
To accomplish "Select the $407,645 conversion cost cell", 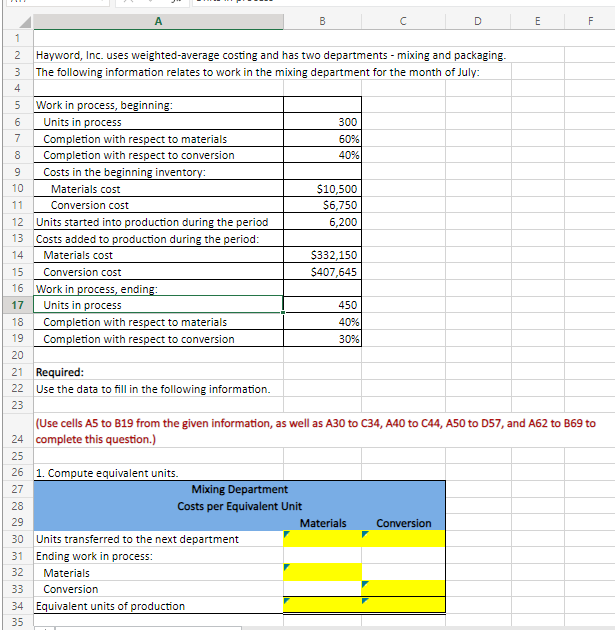I will pyautogui.click(x=322, y=272).
